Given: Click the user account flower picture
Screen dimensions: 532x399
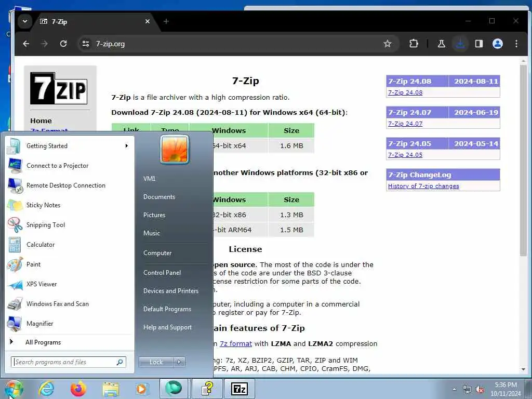Looking at the screenshot, I should [x=175, y=149].
